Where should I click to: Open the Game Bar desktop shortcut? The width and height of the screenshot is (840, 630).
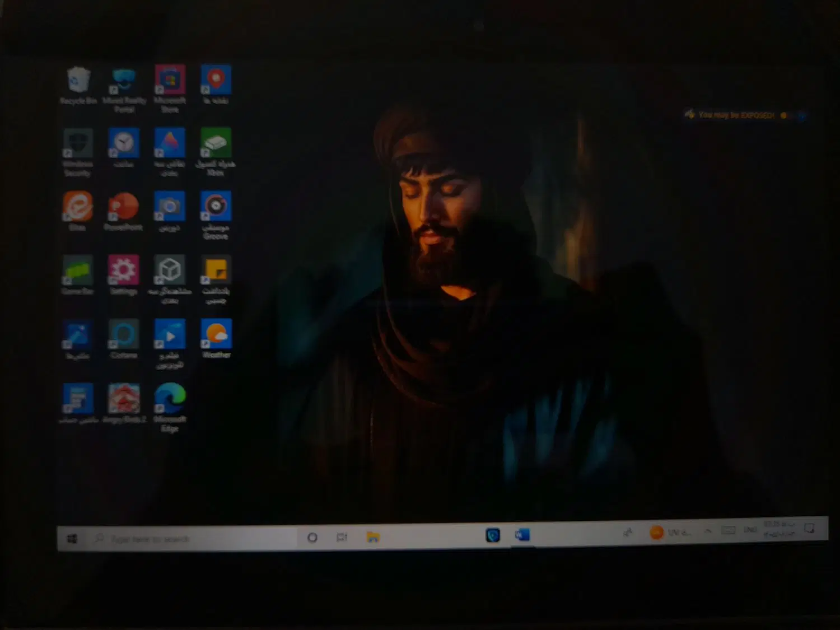[77, 276]
